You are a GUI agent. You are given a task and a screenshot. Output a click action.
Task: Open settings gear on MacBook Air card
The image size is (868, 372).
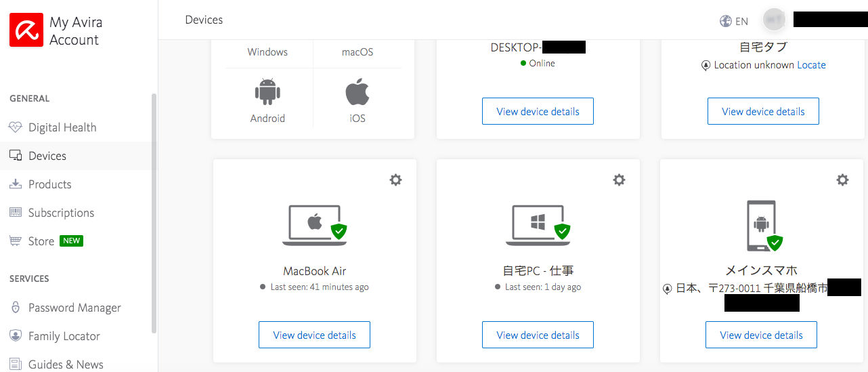pos(395,180)
